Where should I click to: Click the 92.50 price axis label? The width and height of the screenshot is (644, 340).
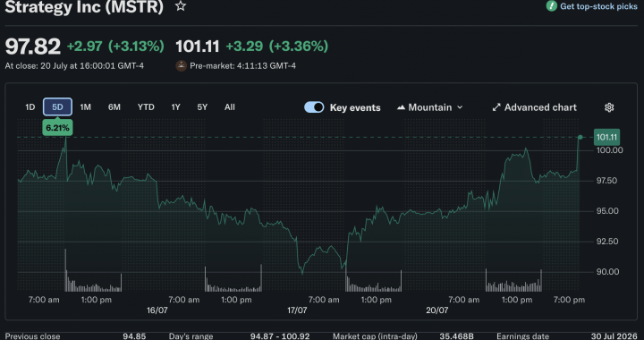point(607,242)
